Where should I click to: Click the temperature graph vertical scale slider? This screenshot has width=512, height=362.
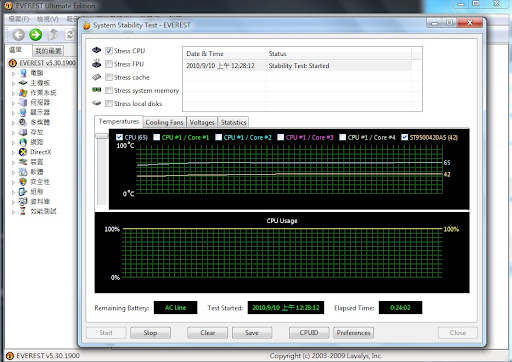[102, 136]
